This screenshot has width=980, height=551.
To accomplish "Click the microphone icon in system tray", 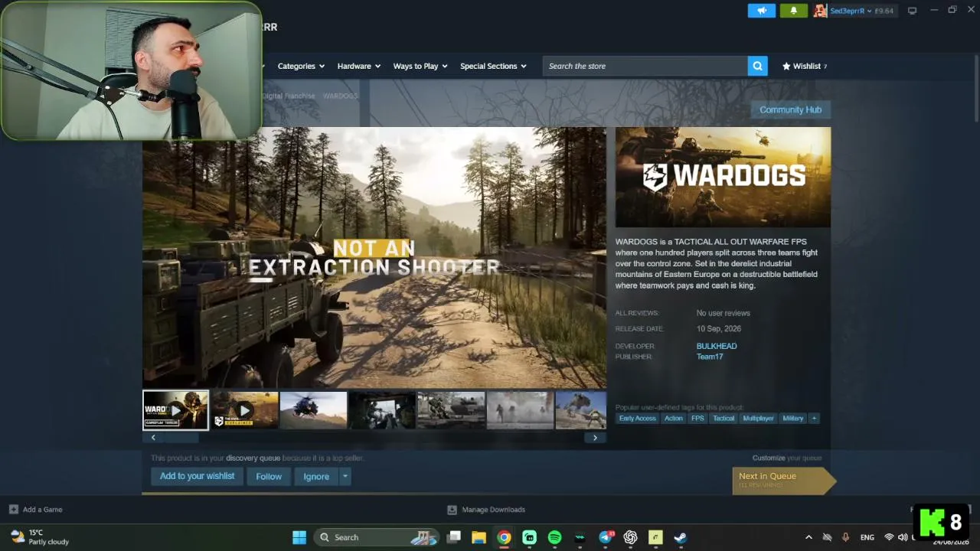I will click(846, 537).
